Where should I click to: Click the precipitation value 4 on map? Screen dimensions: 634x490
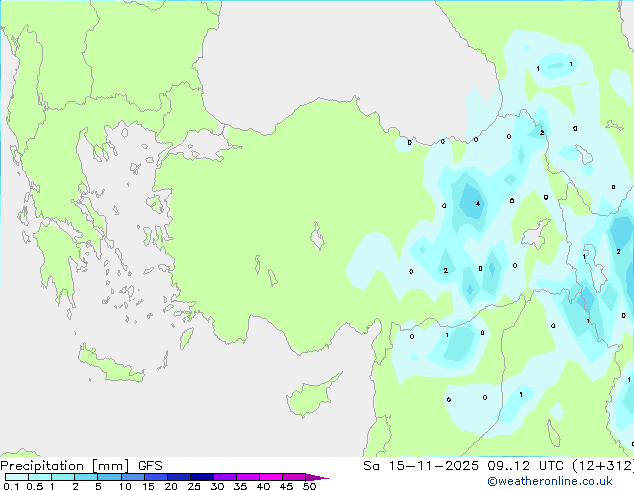coord(478,203)
